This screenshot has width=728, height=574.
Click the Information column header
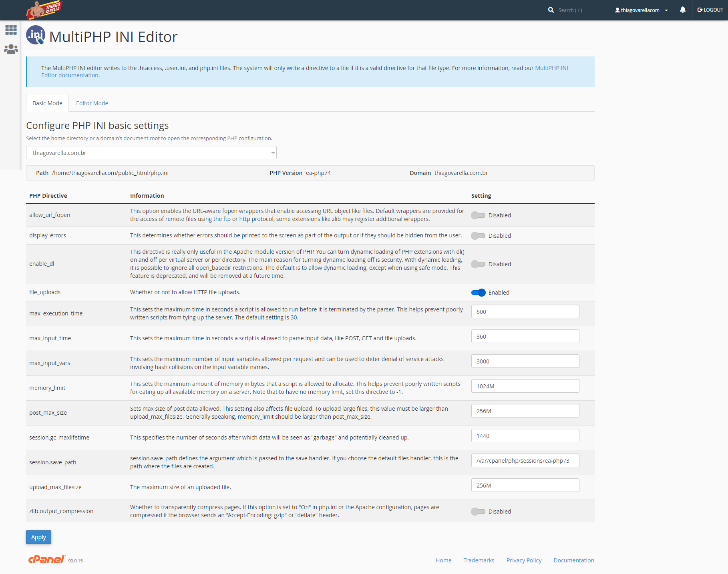pyautogui.click(x=147, y=196)
